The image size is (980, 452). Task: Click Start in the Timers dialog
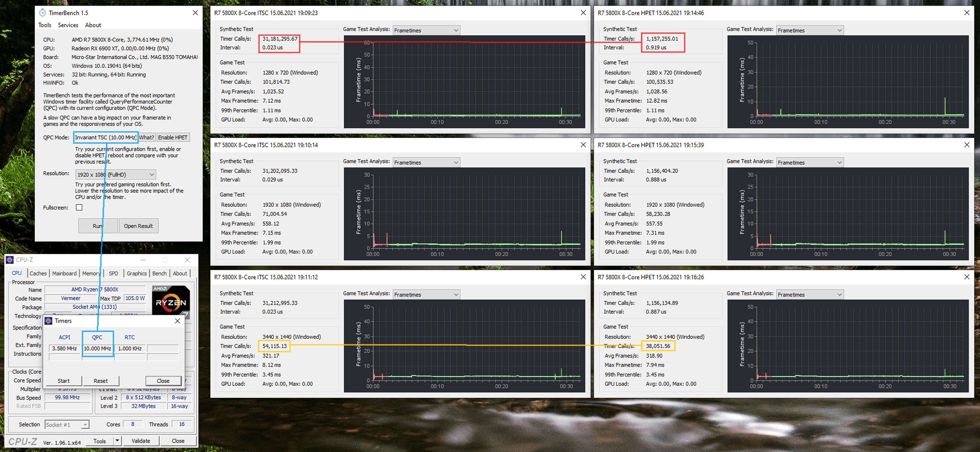(x=64, y=381)
